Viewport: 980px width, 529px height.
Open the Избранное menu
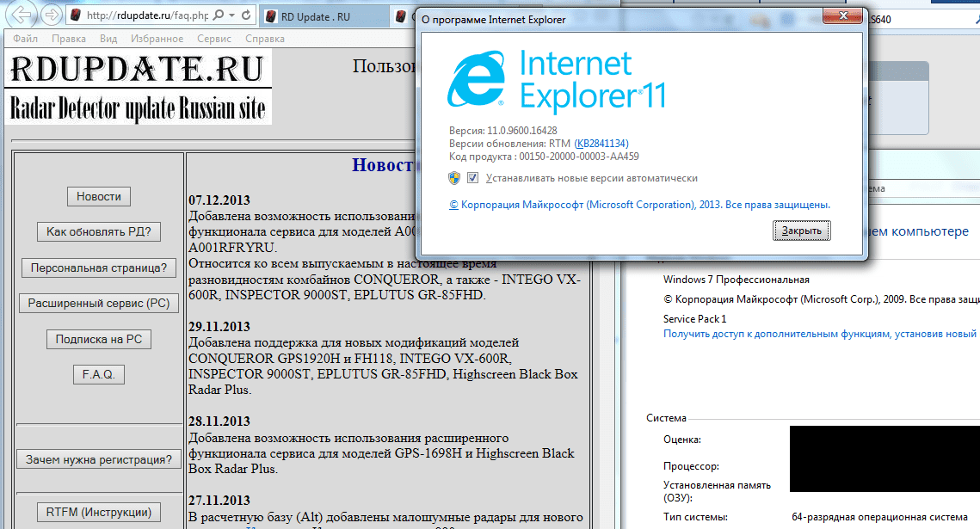pos(157,39)
